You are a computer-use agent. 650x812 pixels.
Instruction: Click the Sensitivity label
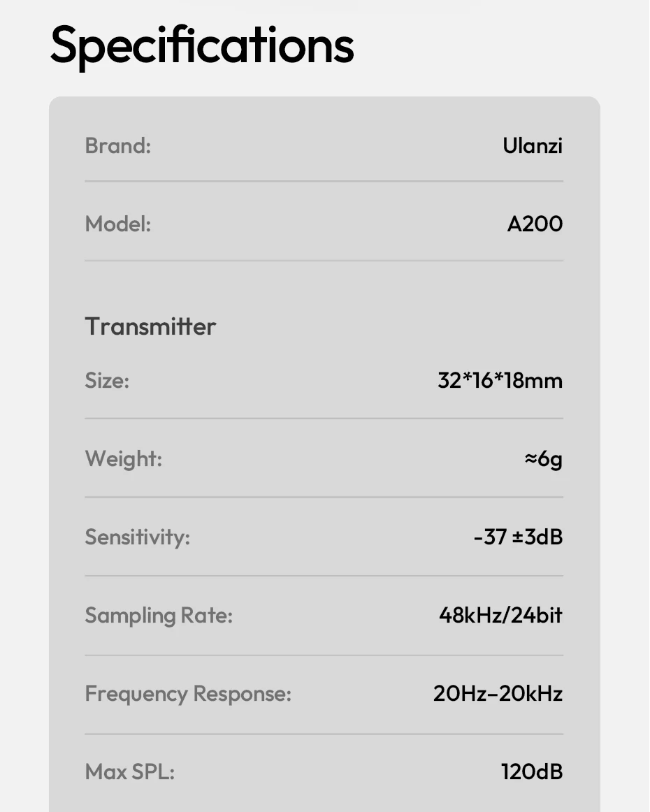[x=137, y=537]
